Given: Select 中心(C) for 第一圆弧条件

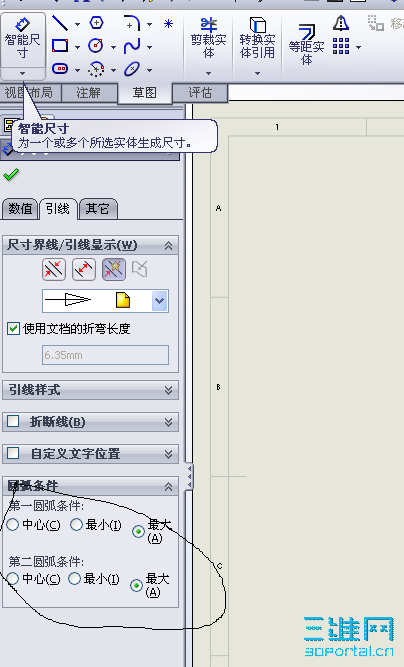Looking at the screenshot, I should [x=13, y=524].
